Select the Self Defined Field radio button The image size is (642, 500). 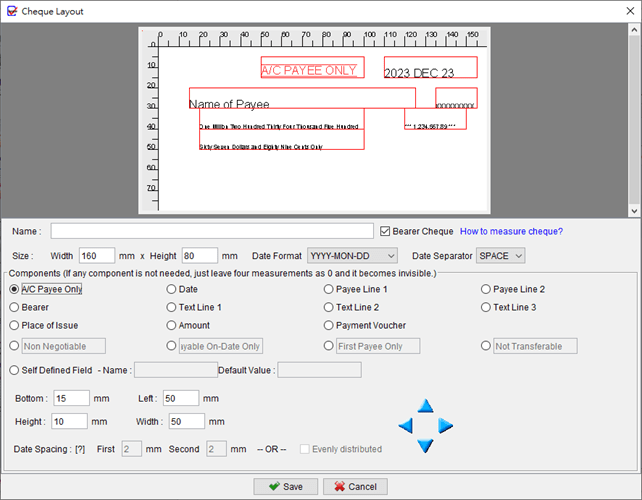coord(14,370)
